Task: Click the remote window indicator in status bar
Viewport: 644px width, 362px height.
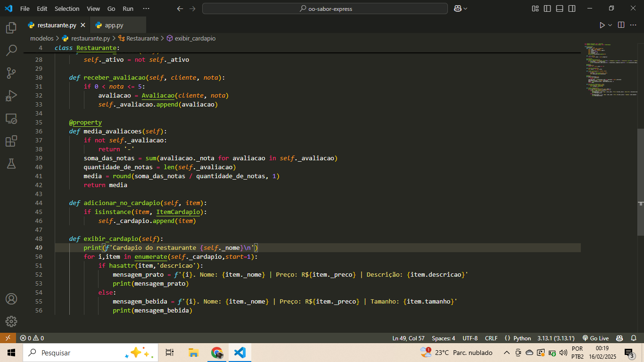Action: [x=8, y=338]
